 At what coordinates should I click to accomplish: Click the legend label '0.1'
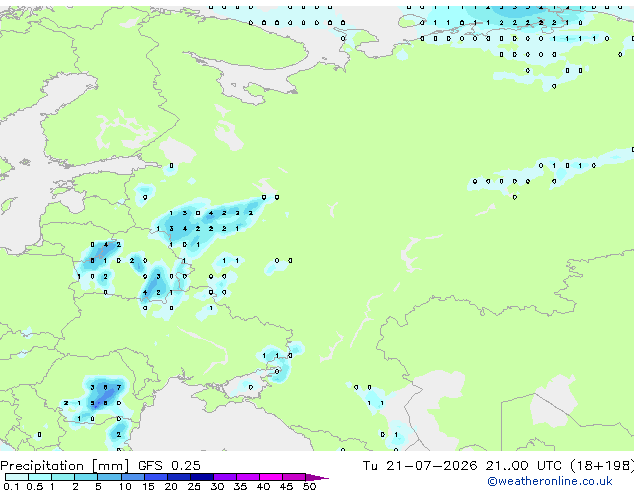click(11, 486)
